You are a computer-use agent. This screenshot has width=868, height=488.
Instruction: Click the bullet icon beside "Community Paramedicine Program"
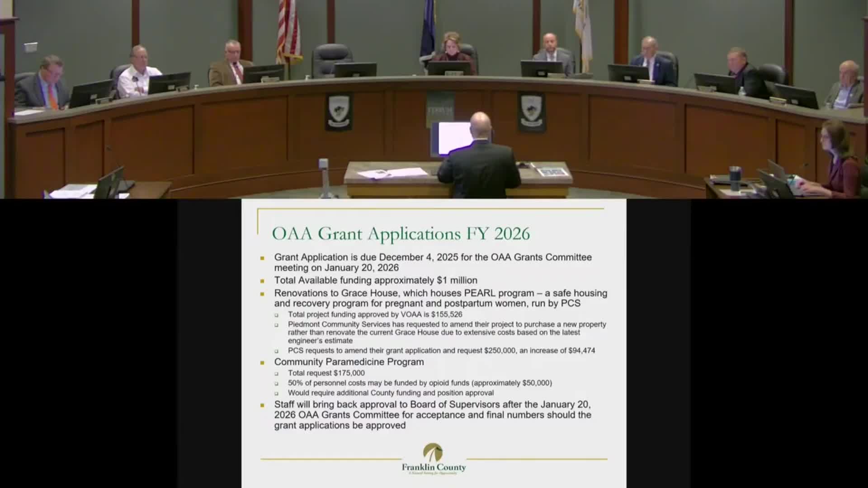[x=263, y=361]
